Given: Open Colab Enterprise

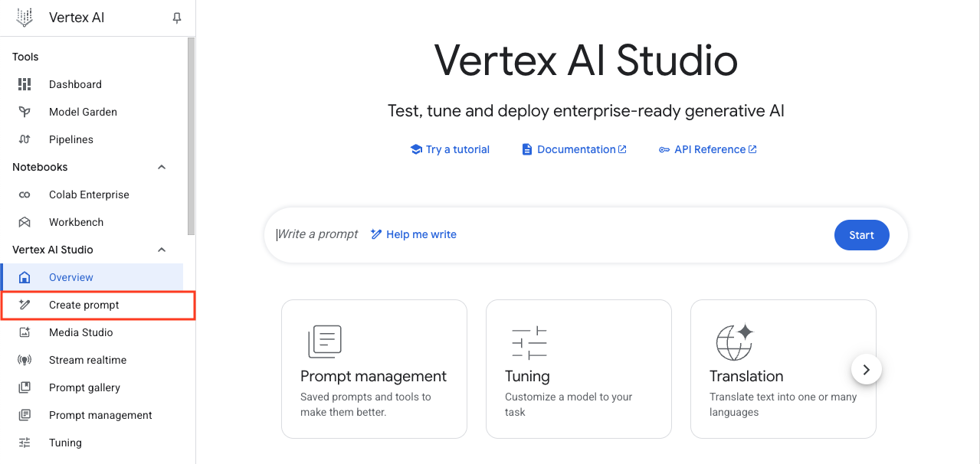Looking at the screenshot, I should tap(92, 194).
